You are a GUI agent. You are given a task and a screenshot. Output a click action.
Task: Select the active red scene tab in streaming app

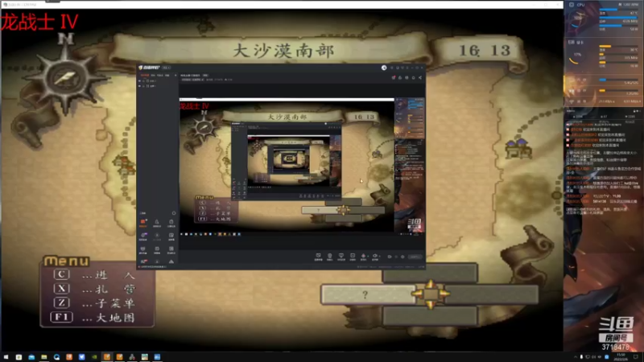tap(145, 76)
